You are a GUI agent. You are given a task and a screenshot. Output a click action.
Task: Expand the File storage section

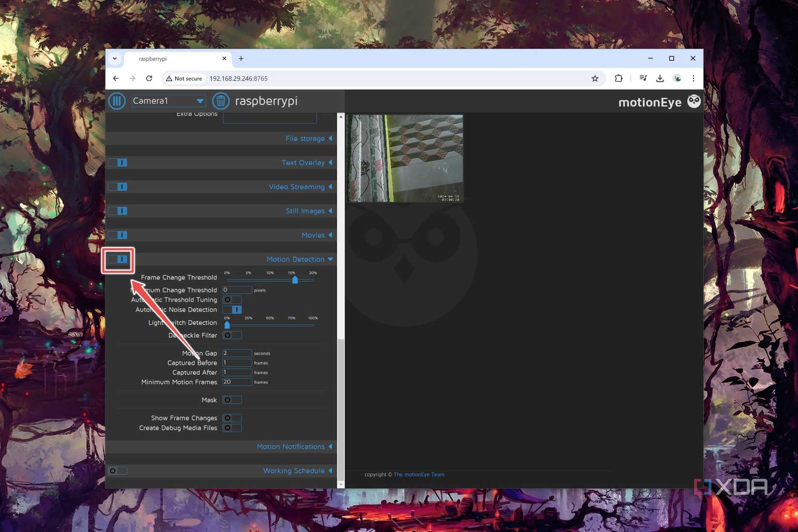tap(309, 138)
